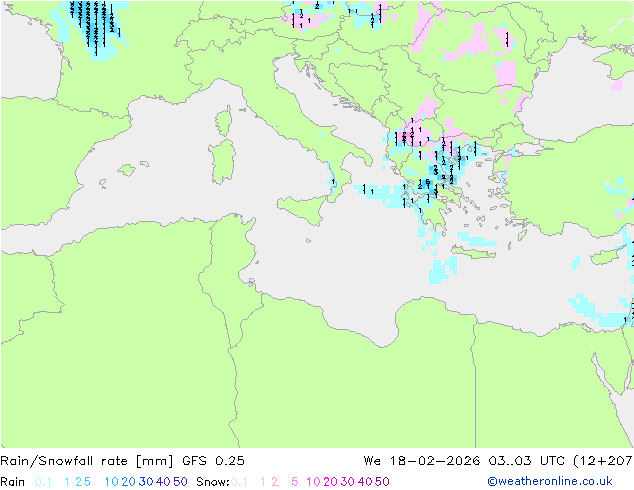
Task: Select snow legend value "5"
Action: coord(294,482)
